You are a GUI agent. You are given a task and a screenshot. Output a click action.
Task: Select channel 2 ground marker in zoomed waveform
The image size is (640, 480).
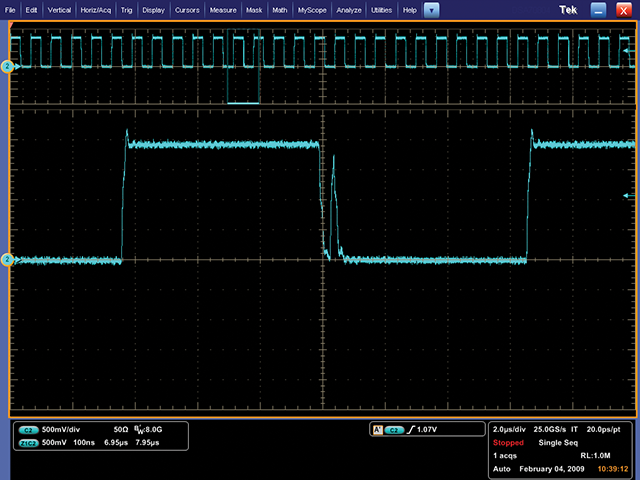click(x=7, y=260)
